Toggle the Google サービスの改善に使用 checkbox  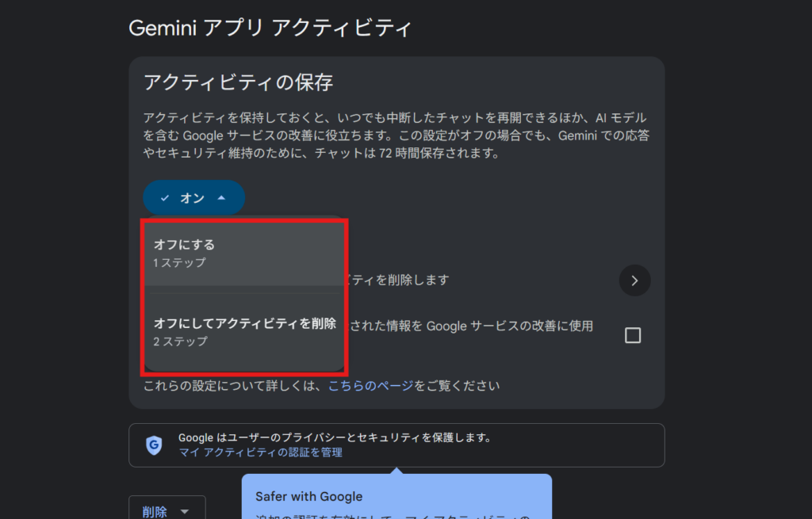tap(633, 335)
